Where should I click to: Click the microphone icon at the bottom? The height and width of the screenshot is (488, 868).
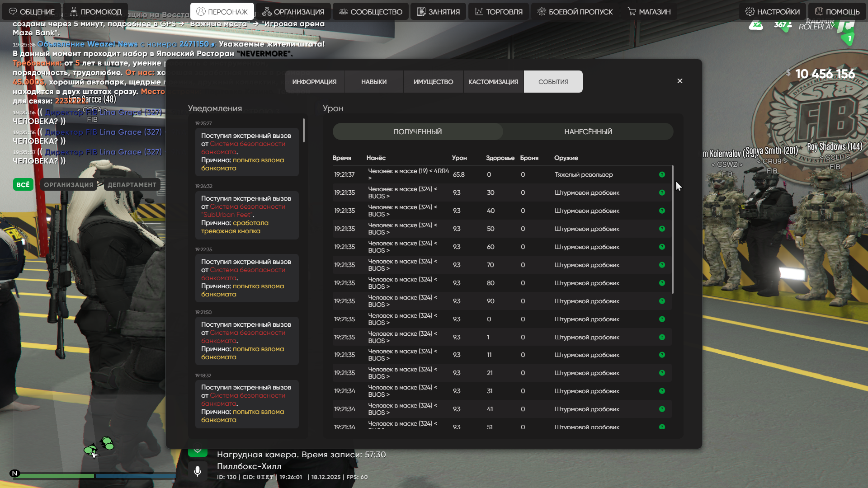[198, 471]
